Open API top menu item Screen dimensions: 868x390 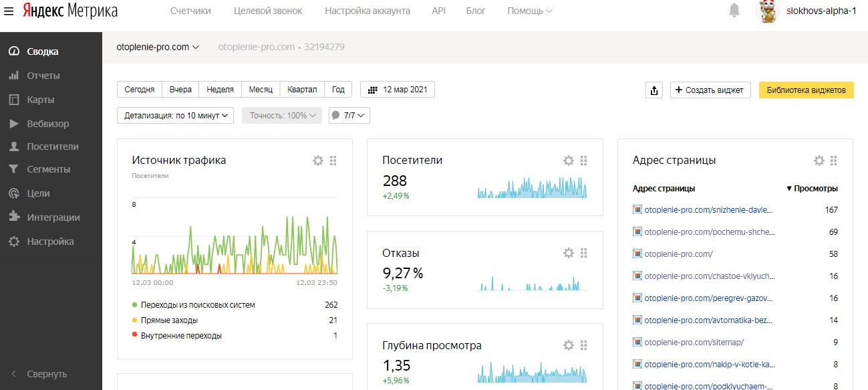click(438, 11)
